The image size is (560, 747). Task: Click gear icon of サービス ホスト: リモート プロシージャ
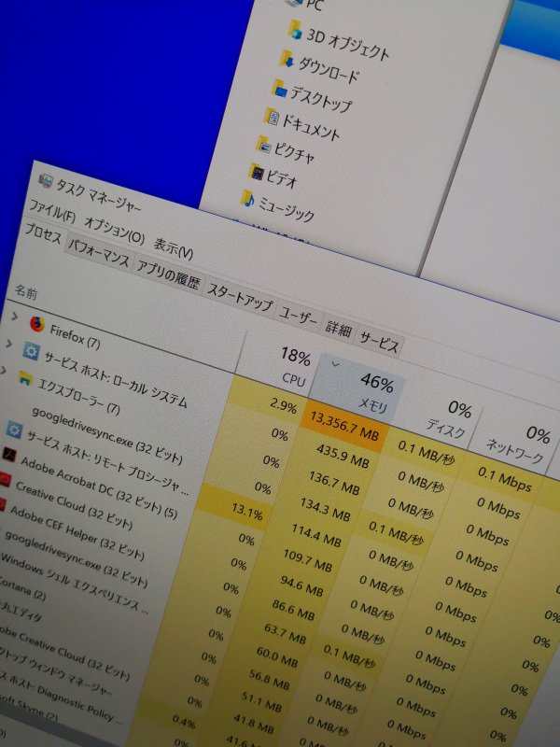pos(14,430)
